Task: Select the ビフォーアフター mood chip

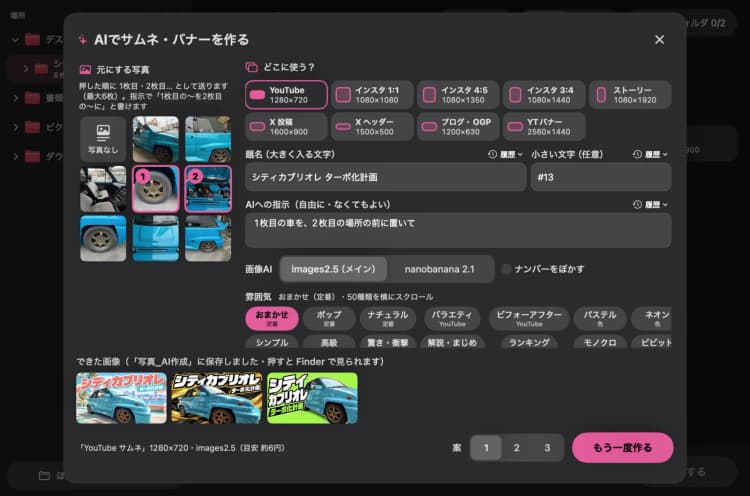Action: [x=529, y=318]
